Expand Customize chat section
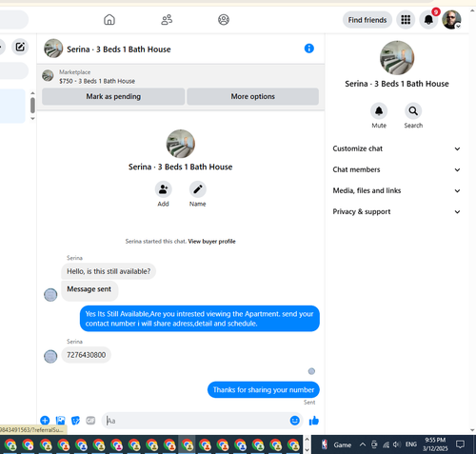This screenshot has width=476, height=454. tap(396, 148)
